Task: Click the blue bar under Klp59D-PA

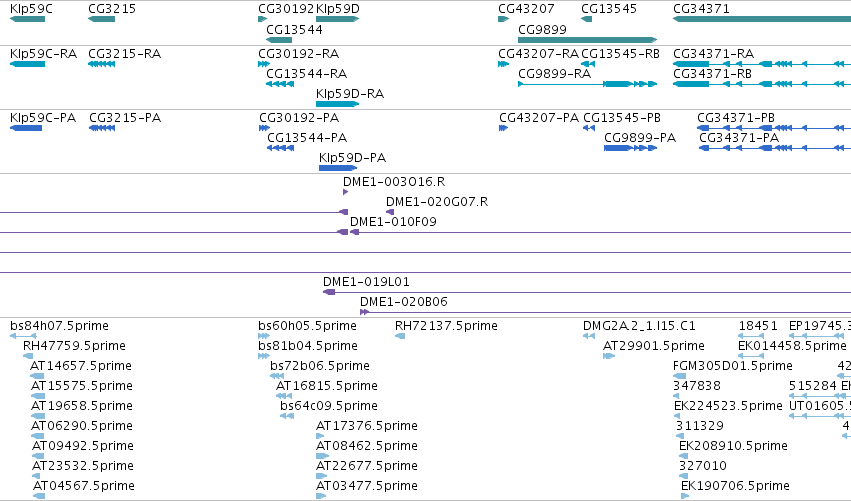Action: coord(338,168)
